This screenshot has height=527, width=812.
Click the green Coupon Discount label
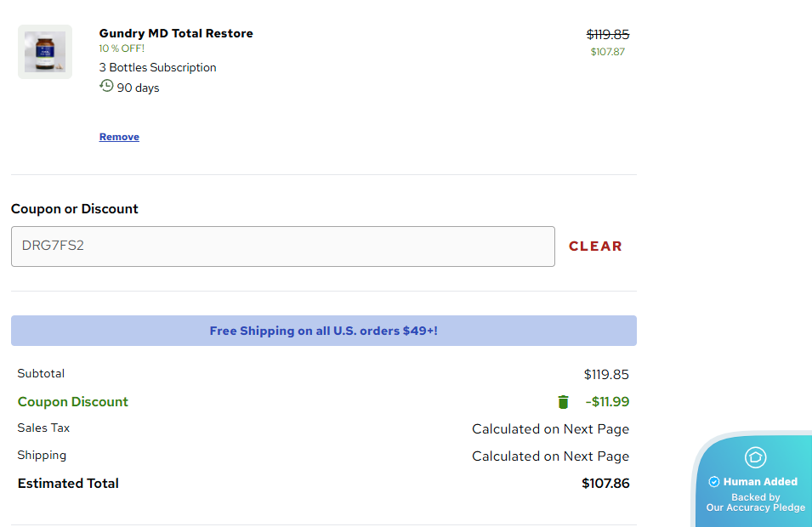[73, 402]
